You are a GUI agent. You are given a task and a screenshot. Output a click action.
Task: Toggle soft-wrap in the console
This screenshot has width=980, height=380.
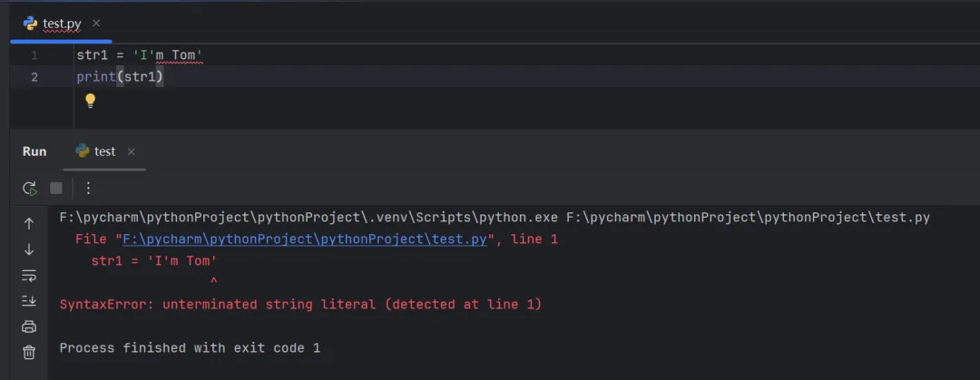pyautogui.click(x=29, y=275)
